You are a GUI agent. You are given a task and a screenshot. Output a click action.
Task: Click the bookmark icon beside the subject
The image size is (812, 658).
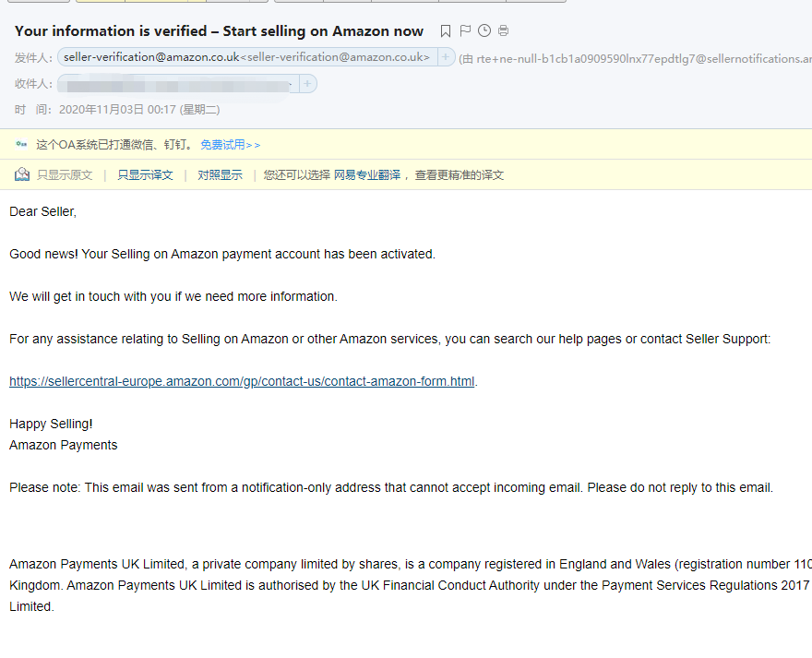445,31
